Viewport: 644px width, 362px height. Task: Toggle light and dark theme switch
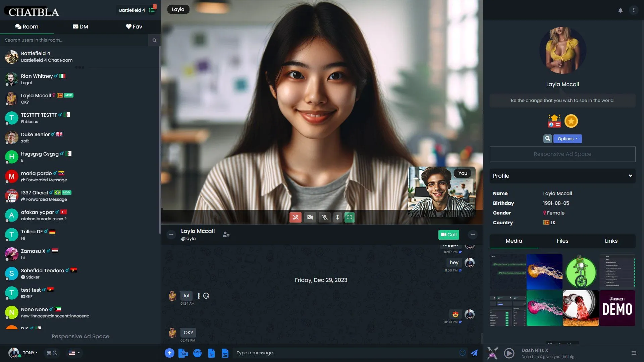click(x=52, y=353)
